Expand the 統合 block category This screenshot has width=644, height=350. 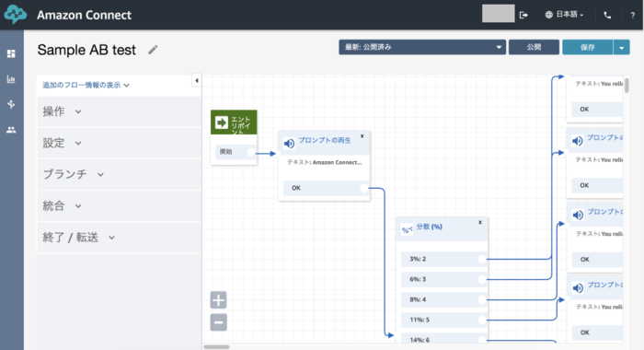[119, 206]
